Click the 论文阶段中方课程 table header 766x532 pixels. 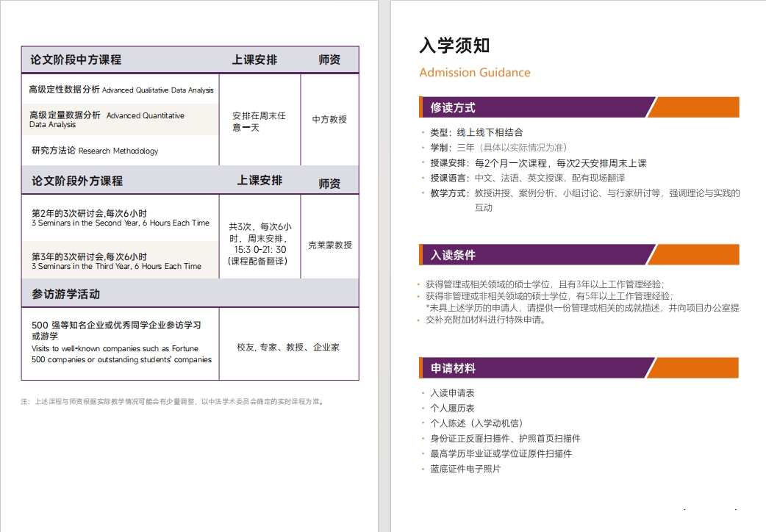click(76, 60)
